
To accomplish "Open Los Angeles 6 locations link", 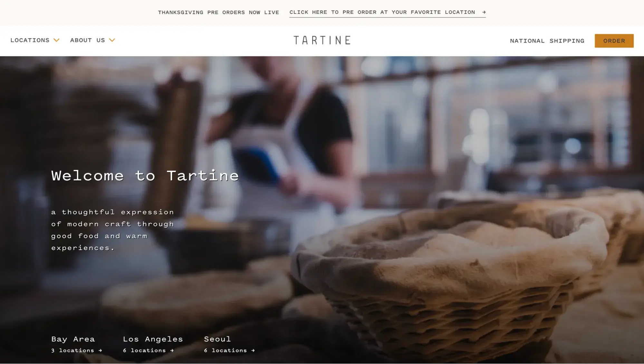I will (148, 350).
